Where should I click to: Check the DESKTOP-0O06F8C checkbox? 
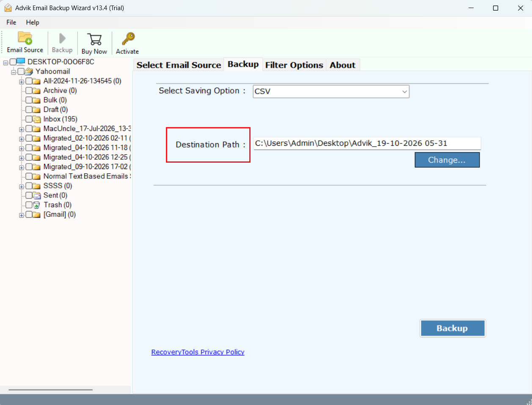[13, 62]
